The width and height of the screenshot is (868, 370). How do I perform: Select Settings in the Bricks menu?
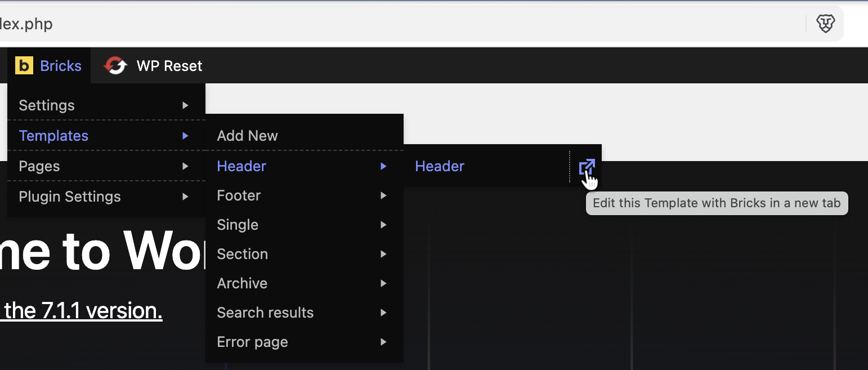tap(106, 105)
